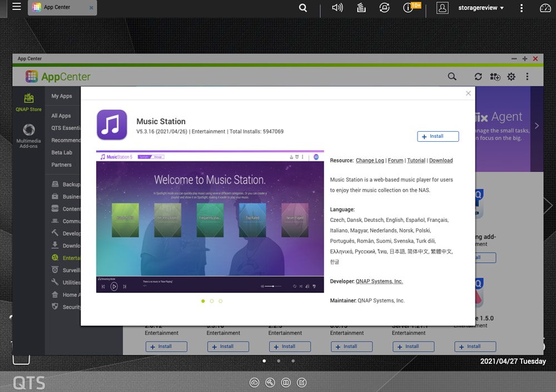This screenshot has width=556, height=392.
Task: Refresh the AppCenter app list
Action: click(x=478, y=76)
